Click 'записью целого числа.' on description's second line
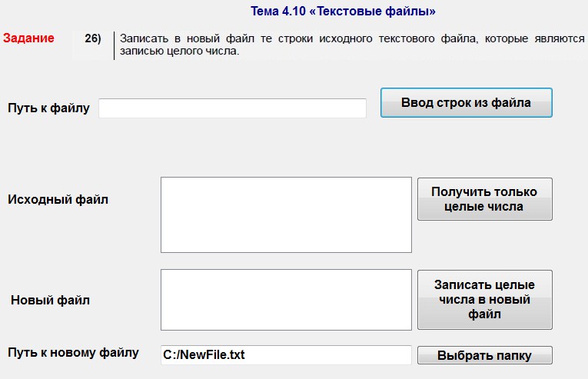Screen dimensions: 588x379 [x=179, y=52]
